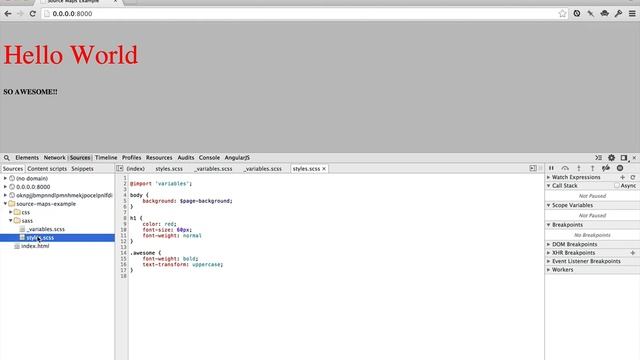Click the 'red' color value in code

click(169, 224)
